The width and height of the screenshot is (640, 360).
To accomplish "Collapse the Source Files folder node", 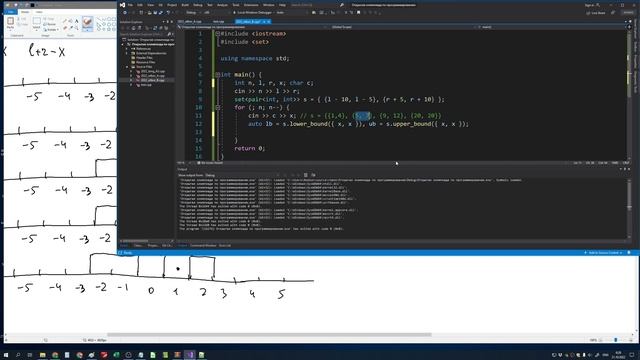I will pyautogui.click(x=127, y=67).
